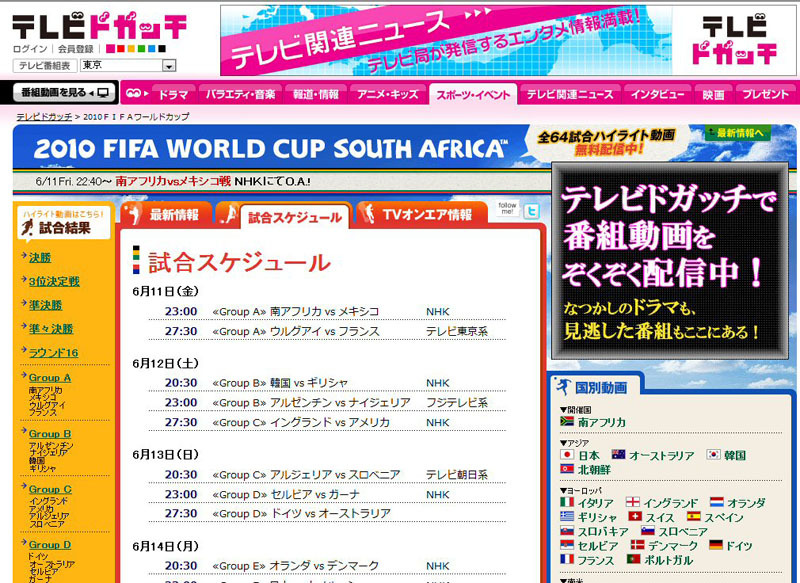Open the Group C sidebar link
800x583 pixels.
pyautogui.click(x=51, y=489)
